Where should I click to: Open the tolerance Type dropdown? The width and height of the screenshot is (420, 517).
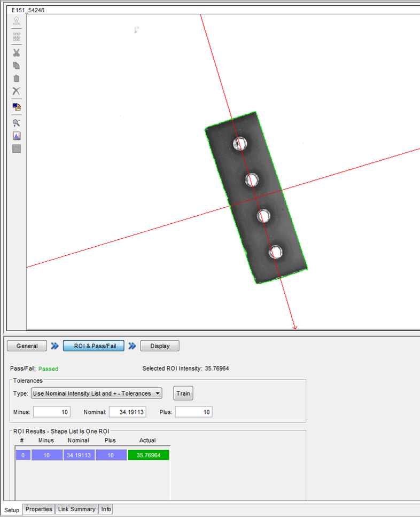click(97, 394)
